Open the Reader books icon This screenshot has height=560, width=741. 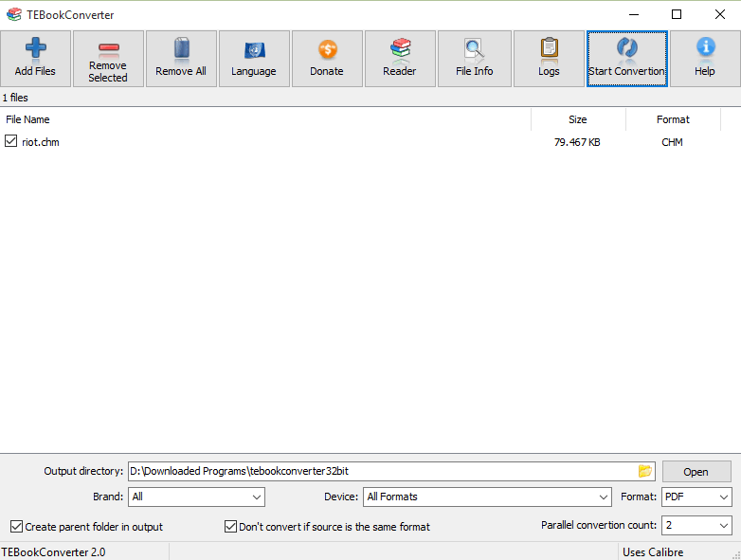coord(400,49)
